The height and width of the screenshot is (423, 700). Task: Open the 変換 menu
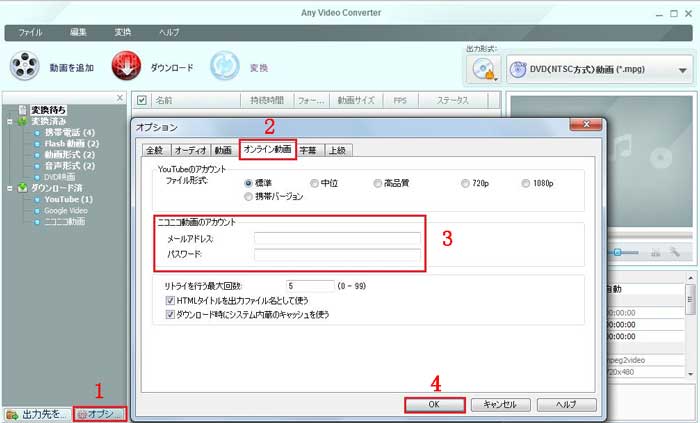click(x=123, y=32)
